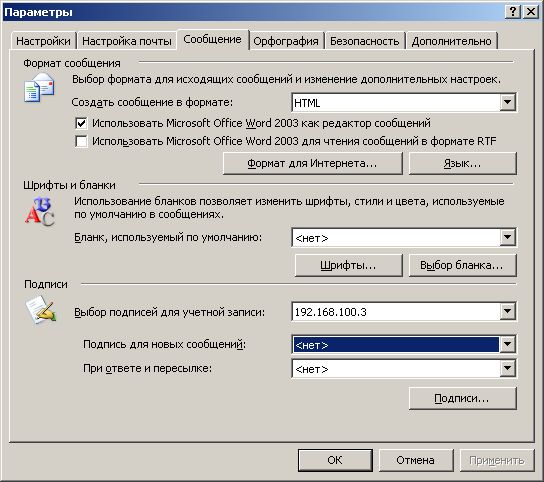The image size is (544, 482).
Task: Switch to the Настройки tab
Action: (43, 41)
